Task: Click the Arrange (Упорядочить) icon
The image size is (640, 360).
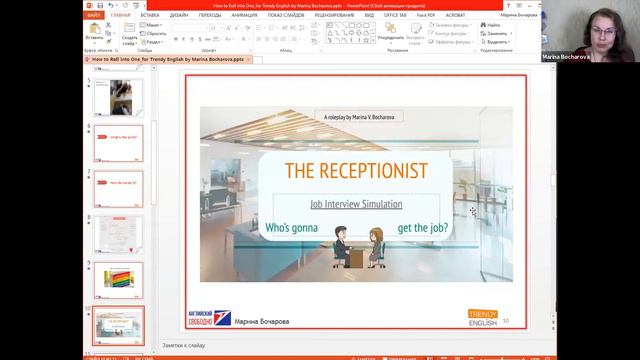Action: (x=391, y=28)
